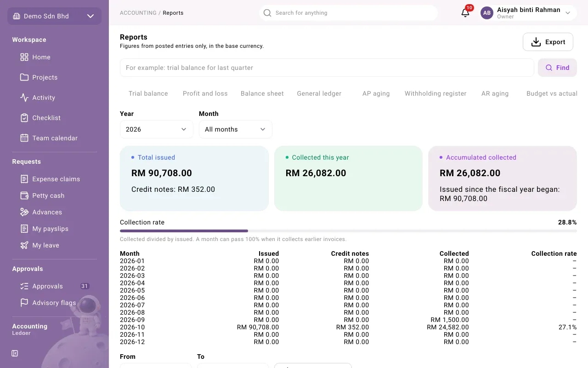Click the Advisory flags flag icon
Screen dimensions: 588x368
[x=24, y=303]
